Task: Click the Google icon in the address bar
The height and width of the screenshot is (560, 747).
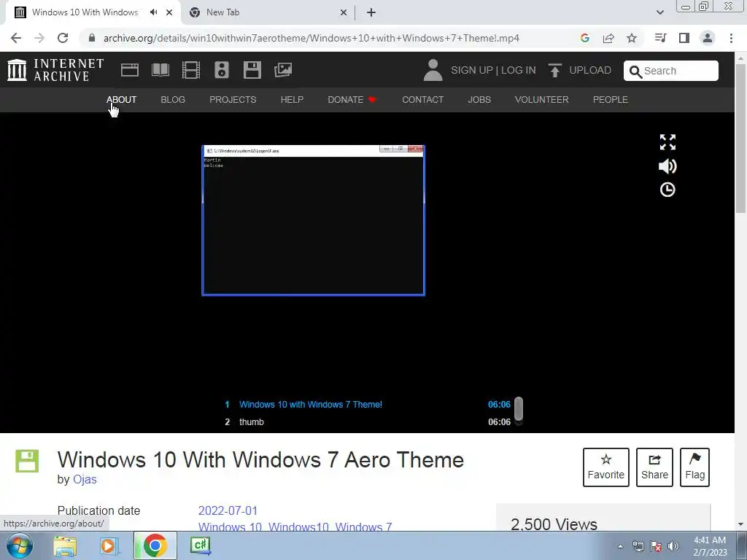Action: click(585, 38)
